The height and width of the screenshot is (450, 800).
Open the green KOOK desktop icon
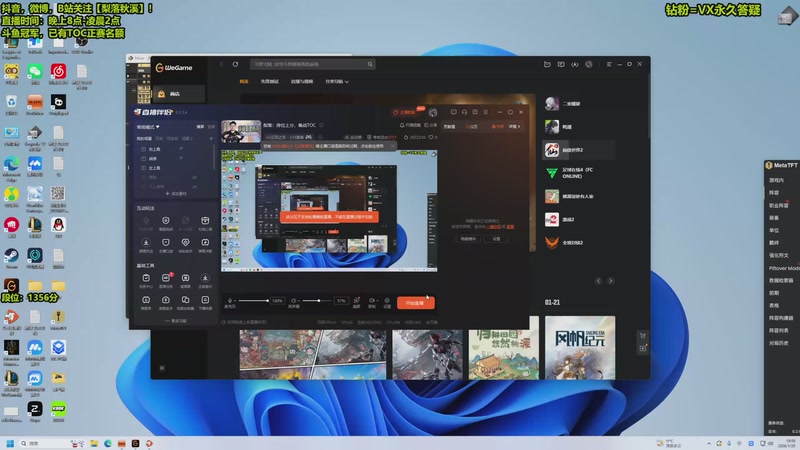[58, 409]
